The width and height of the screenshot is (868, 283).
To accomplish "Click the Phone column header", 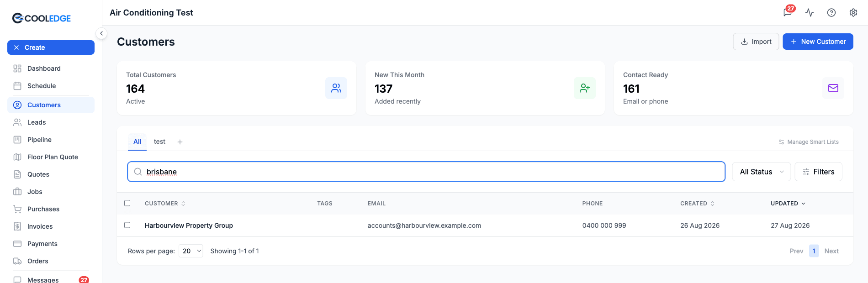I will click(593, 204).
